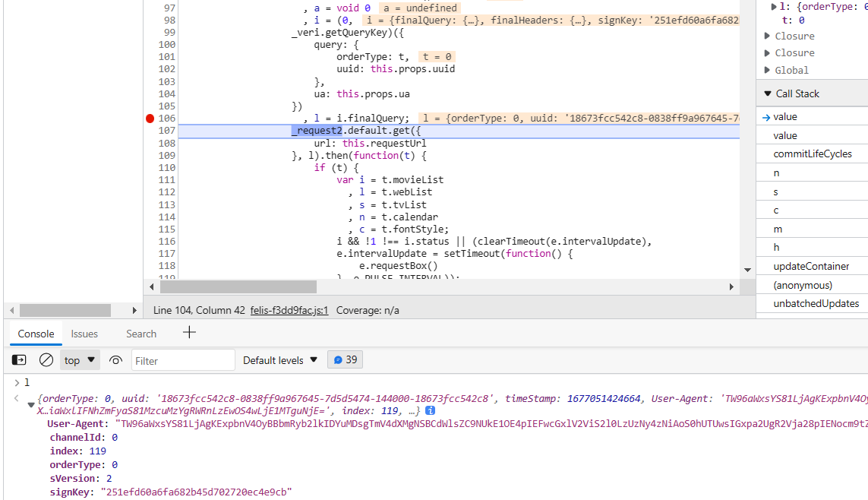Image resolution: width=868 pixels, height=500 pixels.
Task: Click the Line 104, Column 42 indicator
Action: [199, 311]
